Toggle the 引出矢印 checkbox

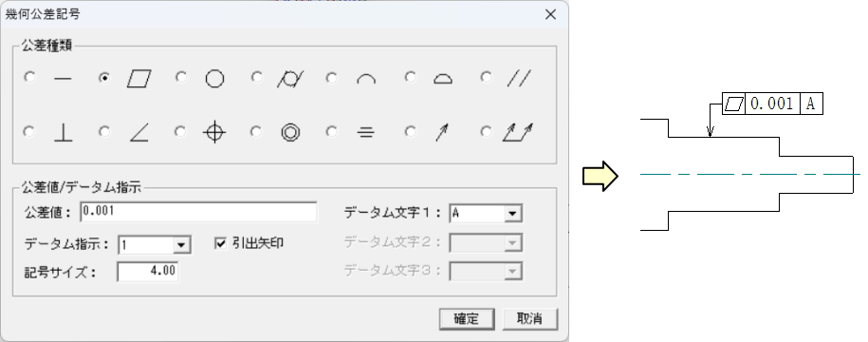pyautogui.click(x=220, y=243)
